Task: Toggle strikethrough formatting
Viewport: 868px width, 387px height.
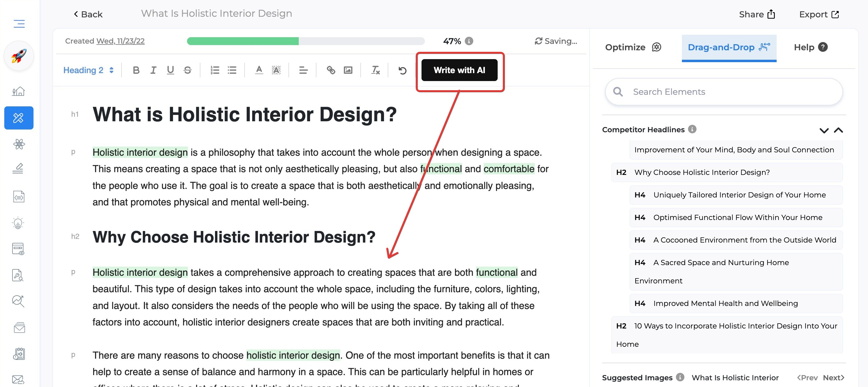Action: pyautogui.click(x=188, y=70)
